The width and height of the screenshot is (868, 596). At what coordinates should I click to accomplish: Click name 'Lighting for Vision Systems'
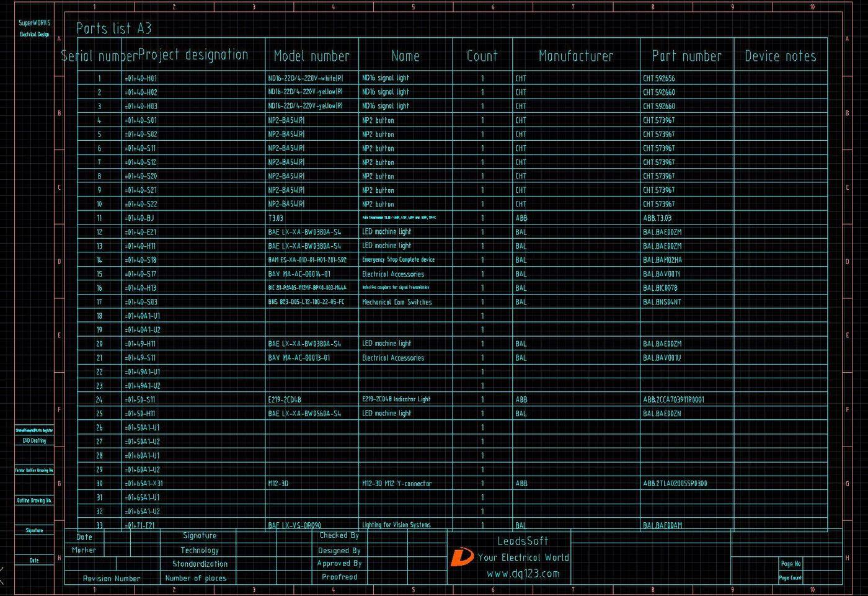coord(396,525)
